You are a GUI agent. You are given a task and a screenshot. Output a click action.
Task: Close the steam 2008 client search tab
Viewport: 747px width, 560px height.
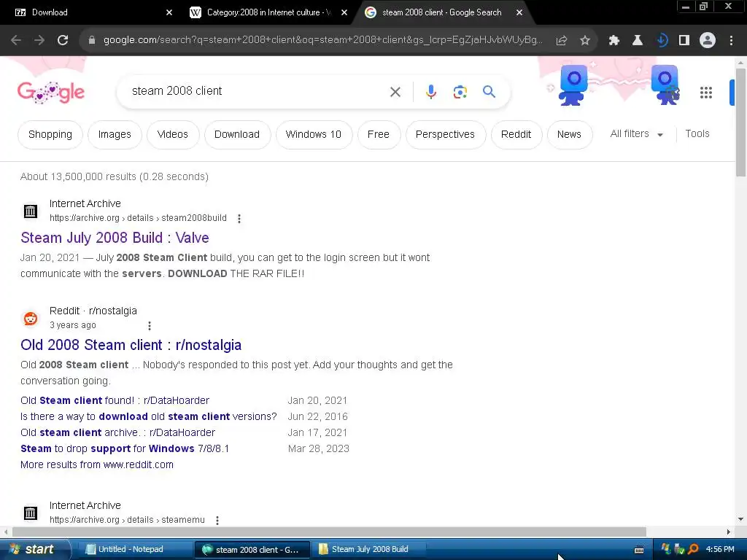click(x=519, y=12)
